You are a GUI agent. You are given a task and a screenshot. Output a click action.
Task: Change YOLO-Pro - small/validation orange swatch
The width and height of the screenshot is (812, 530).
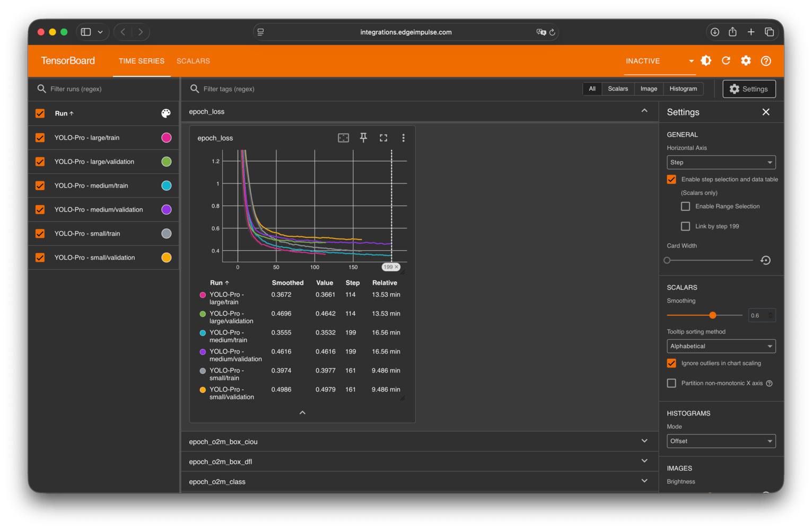pyautogui.click(x=166, y=258)
